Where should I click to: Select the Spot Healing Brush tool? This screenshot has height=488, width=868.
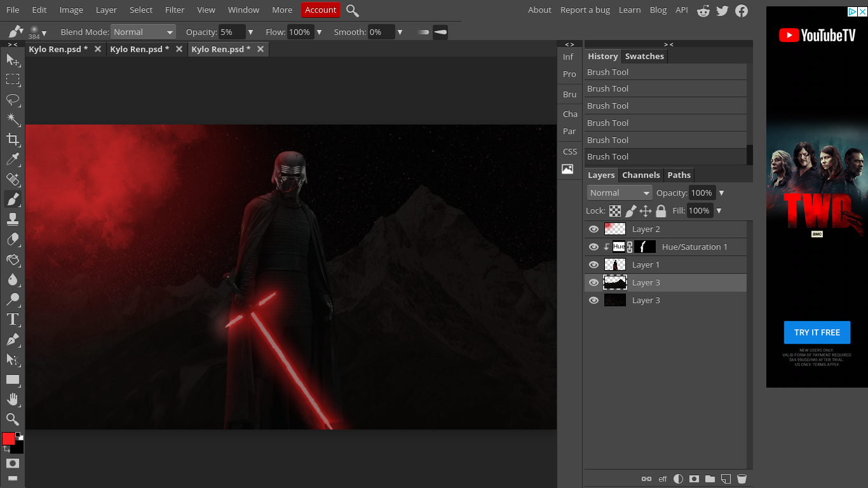pos(12,179)
